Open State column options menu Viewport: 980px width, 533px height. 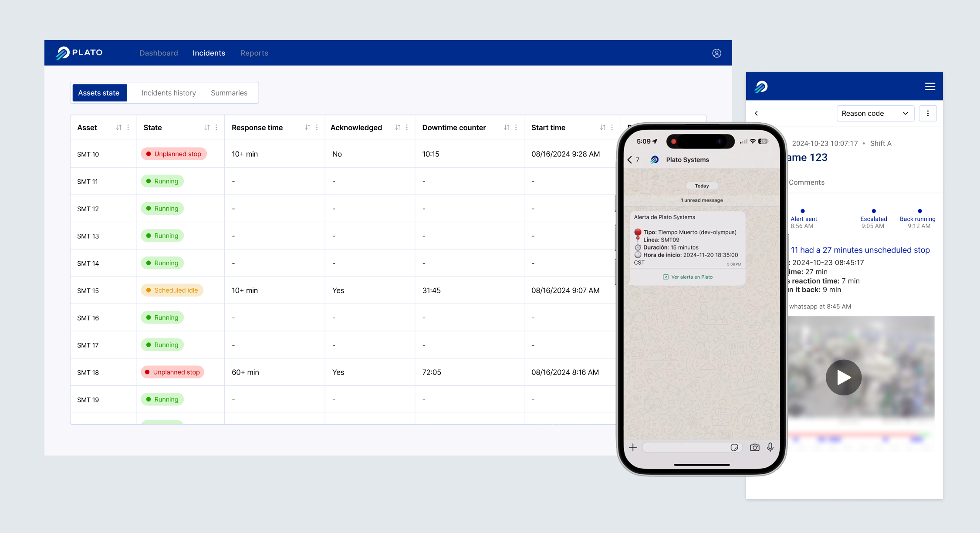216,128
